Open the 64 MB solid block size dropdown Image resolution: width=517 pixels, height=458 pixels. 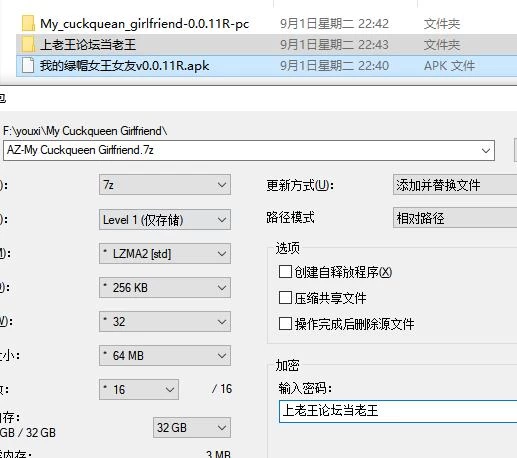click(x=165, y=356)
